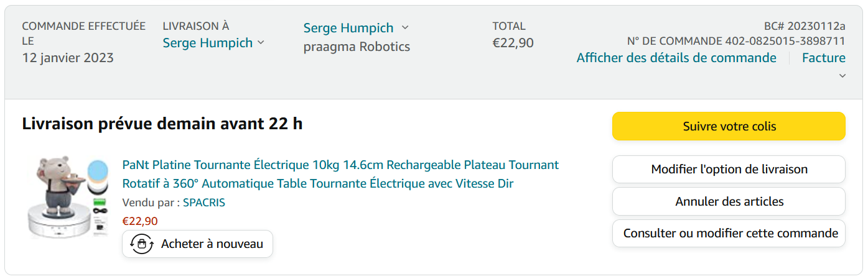
Task: Visit the SPACRIS seller page
Action: (x=204, y=203)
